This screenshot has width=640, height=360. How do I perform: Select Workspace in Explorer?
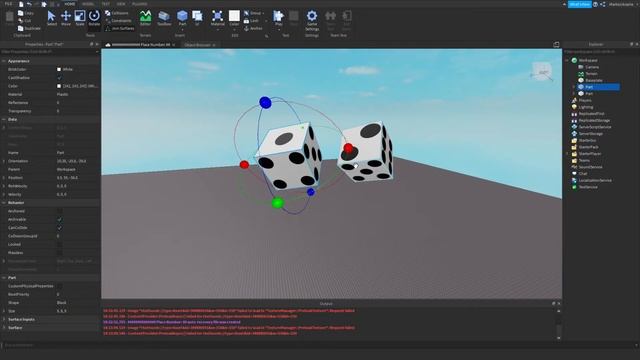click(588, 60)
